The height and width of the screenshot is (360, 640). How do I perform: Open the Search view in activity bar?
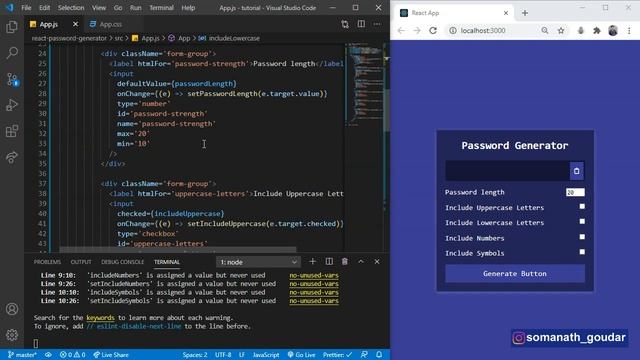12,53
